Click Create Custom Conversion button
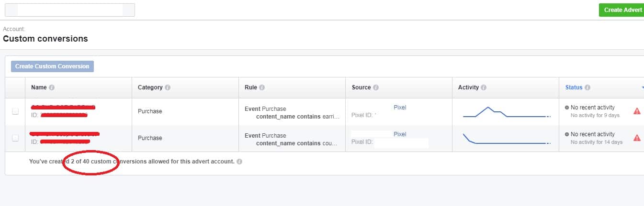This screenshot has height=206, width=644. point(52,66)
